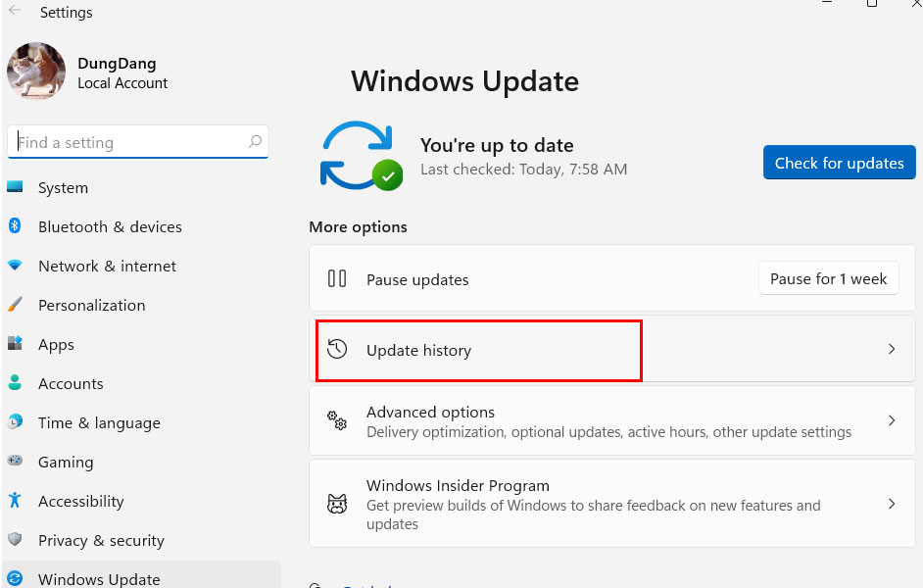Click the Apps icon in sidebar

[x=15, y=343]
